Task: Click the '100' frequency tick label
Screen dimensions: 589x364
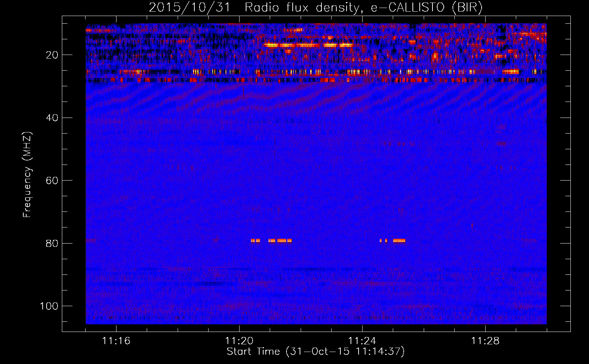Action: [x=49, y=306]
